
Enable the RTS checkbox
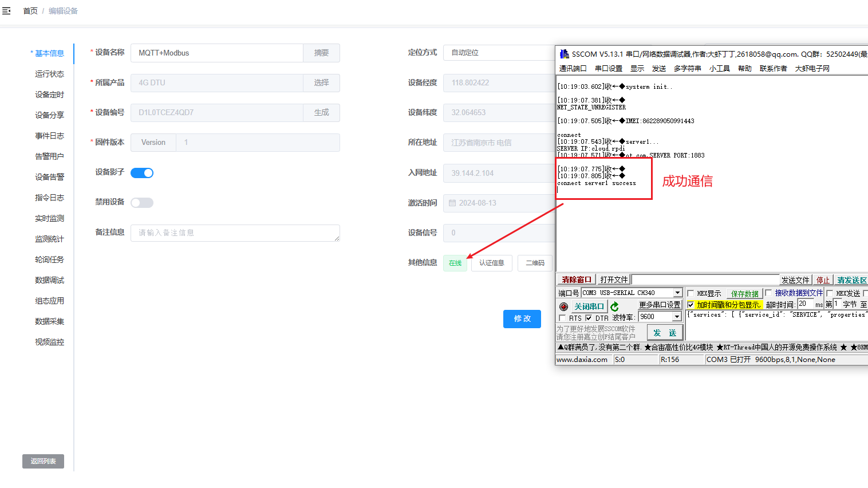(x=562, y=318)
